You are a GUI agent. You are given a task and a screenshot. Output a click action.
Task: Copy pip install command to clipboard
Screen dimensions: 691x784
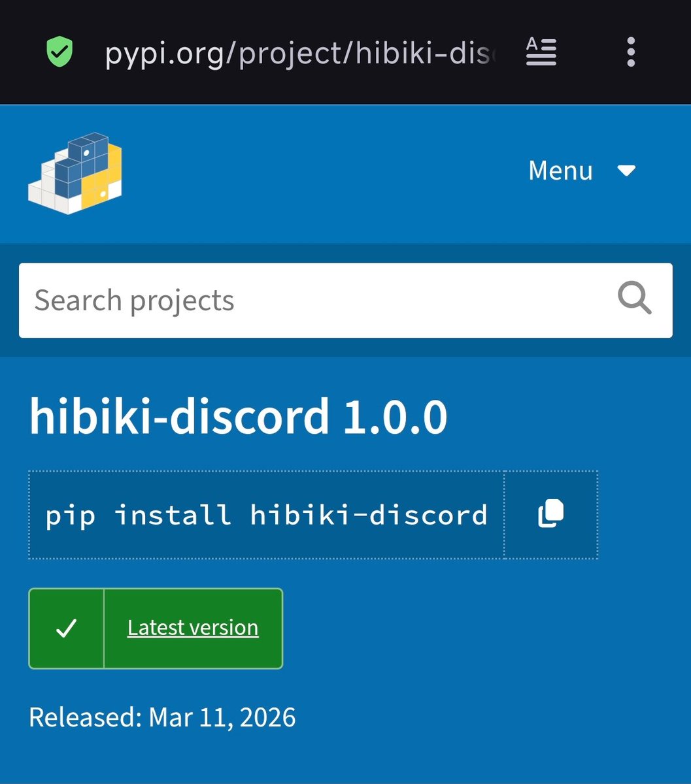550,514
